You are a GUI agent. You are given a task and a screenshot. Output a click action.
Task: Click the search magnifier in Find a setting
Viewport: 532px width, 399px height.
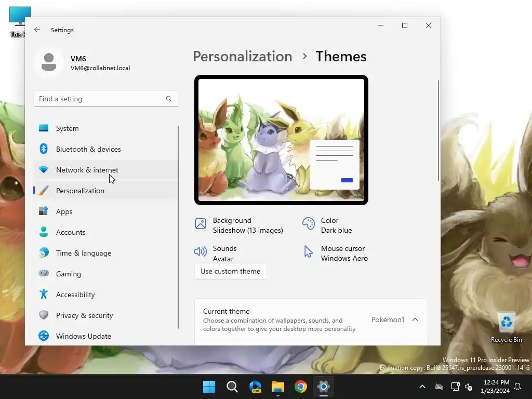click(x=169, y=99)
